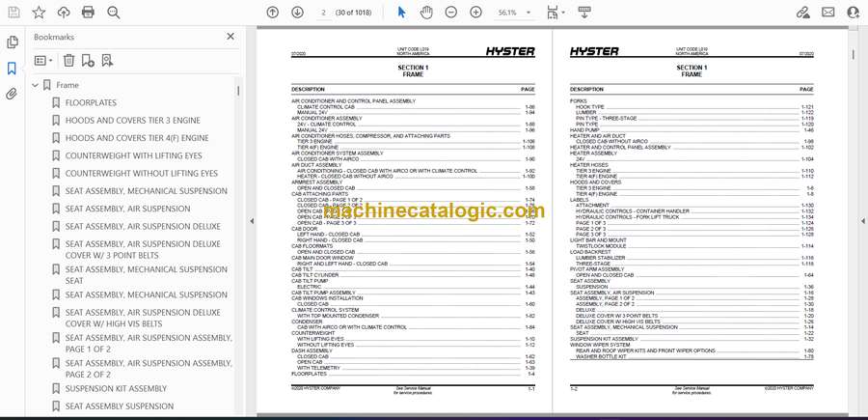Choose the selection arrow tool
868x420 pixels.
click(401, 13)
